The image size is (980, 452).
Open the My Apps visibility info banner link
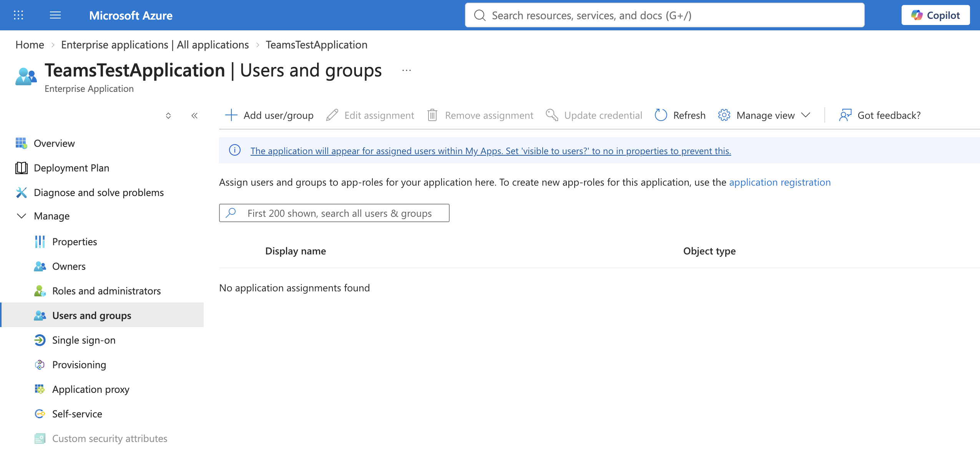(x=490, y=151)
